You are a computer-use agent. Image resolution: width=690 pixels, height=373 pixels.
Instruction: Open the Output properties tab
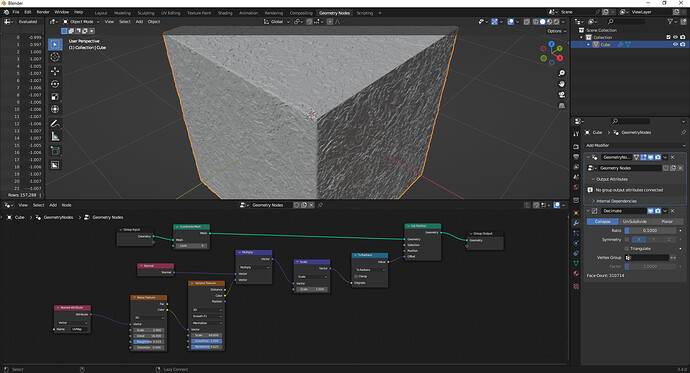pos(576,157)
